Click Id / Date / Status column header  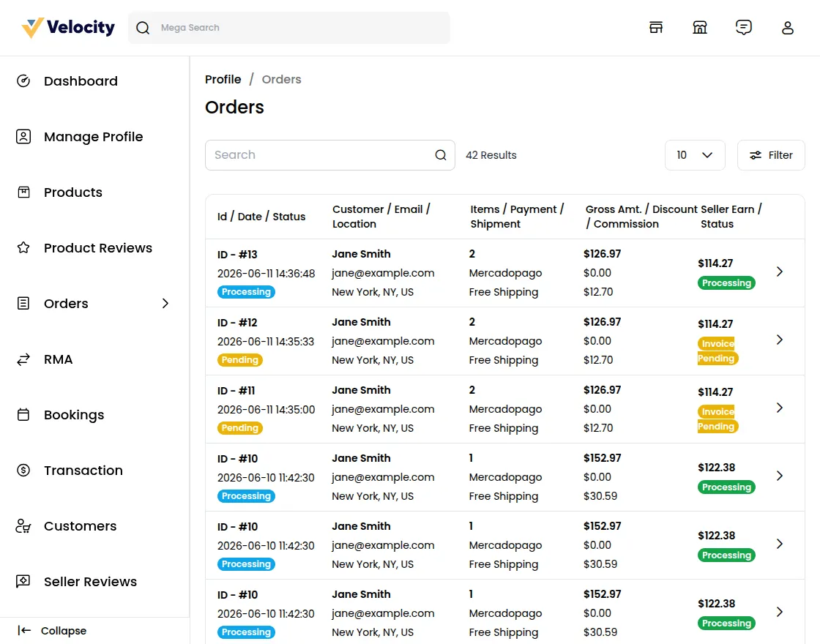261,217
